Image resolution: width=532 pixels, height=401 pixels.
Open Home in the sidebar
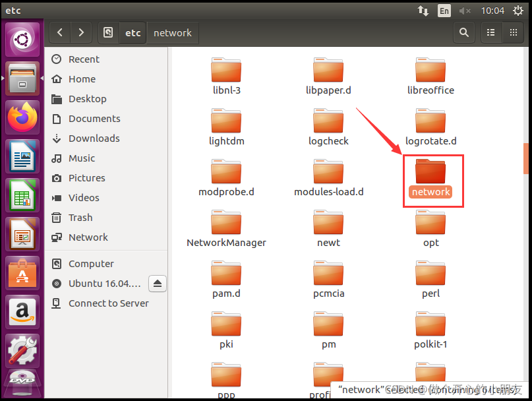(x=106, y=78)
